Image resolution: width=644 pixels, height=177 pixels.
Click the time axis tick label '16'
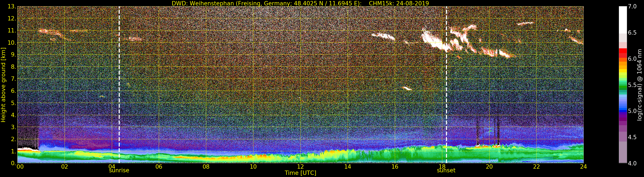pyautogui.click(x=395, y=167)
